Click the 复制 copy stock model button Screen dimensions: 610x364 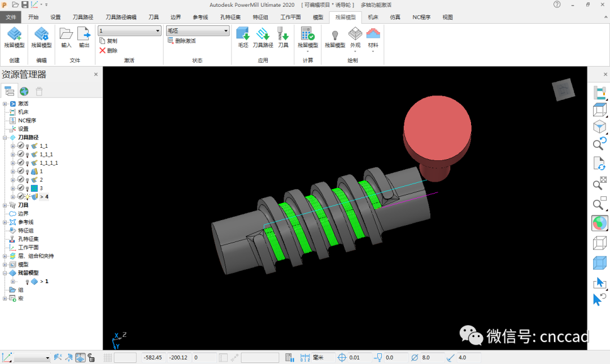[108, 41]
